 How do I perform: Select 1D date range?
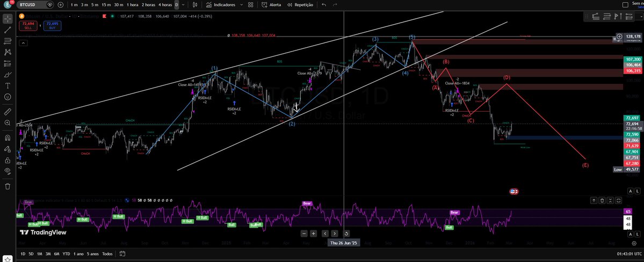point(23,254)
